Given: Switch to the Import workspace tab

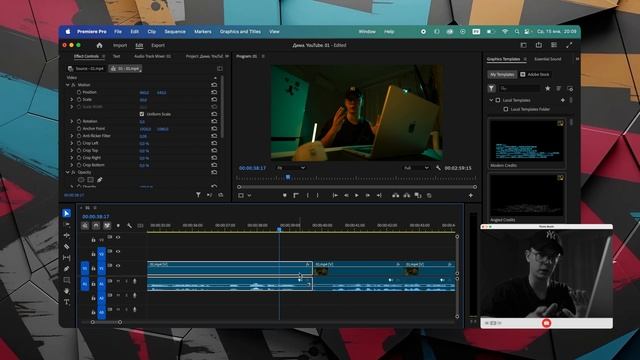Looking at the screenshot, I should (x=120, y=45).
